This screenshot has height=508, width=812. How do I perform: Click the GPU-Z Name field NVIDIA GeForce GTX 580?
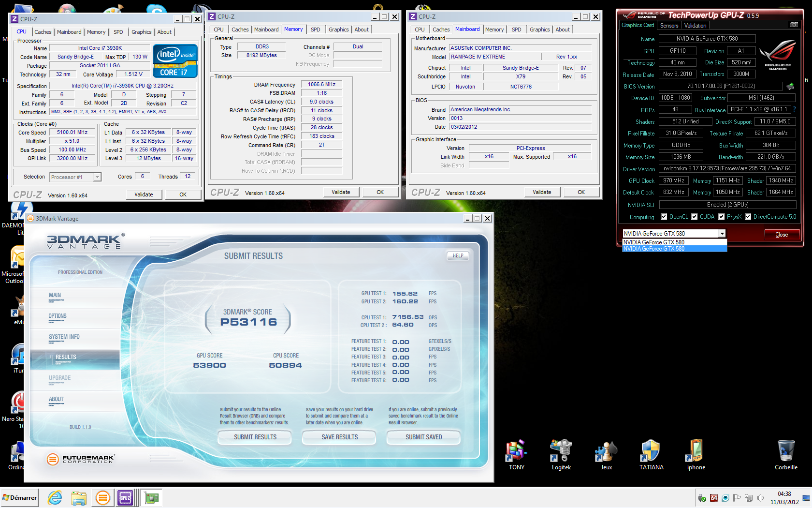tap(707, 39)
